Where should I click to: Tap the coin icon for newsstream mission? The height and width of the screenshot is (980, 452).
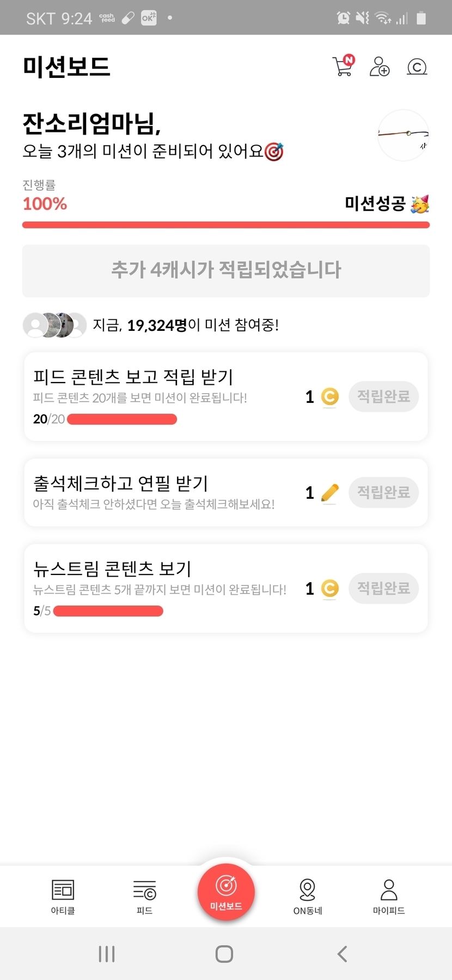pos(329,589)
